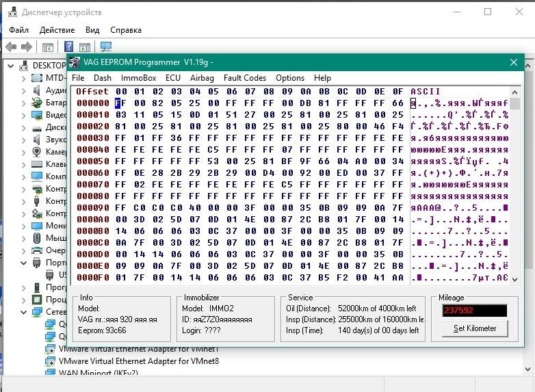Collapse Порт ports category chevron
The image size is (535, 392).
[x=23, y=263]
